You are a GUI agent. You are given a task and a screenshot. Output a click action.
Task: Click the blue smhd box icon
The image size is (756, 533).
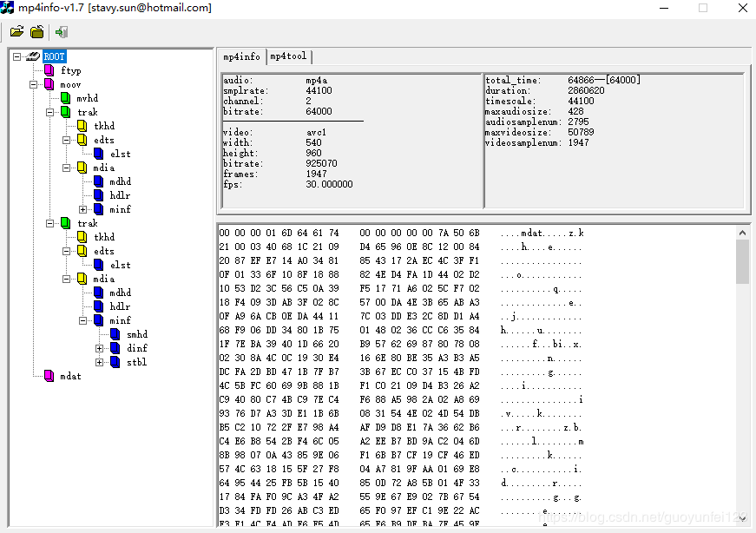tap(115, 334)
